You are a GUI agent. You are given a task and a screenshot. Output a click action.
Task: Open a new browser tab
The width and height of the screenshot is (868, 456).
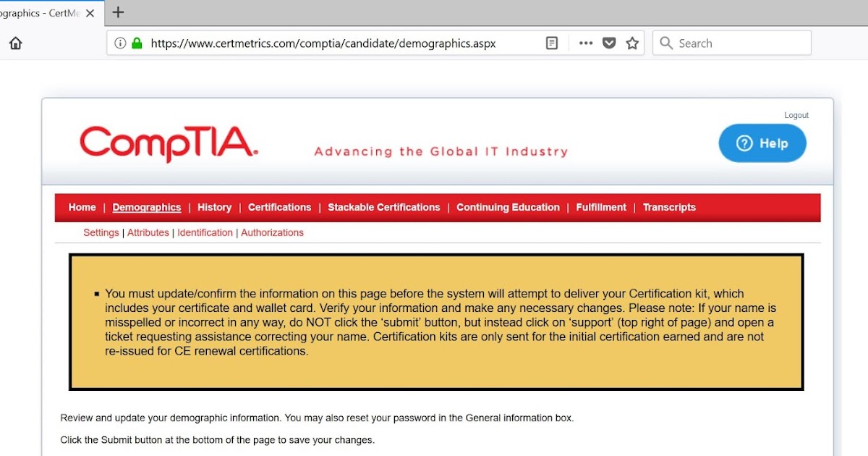117,12
